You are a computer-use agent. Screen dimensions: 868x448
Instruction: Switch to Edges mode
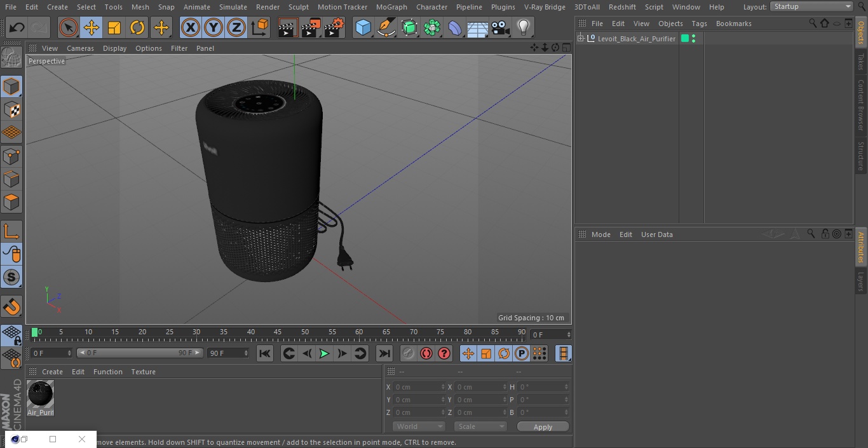click(x=11, y=179)
